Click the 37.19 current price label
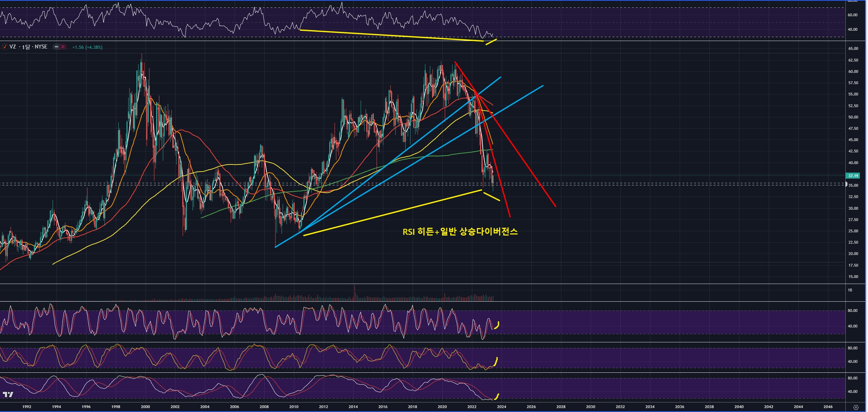 point(853,176)
